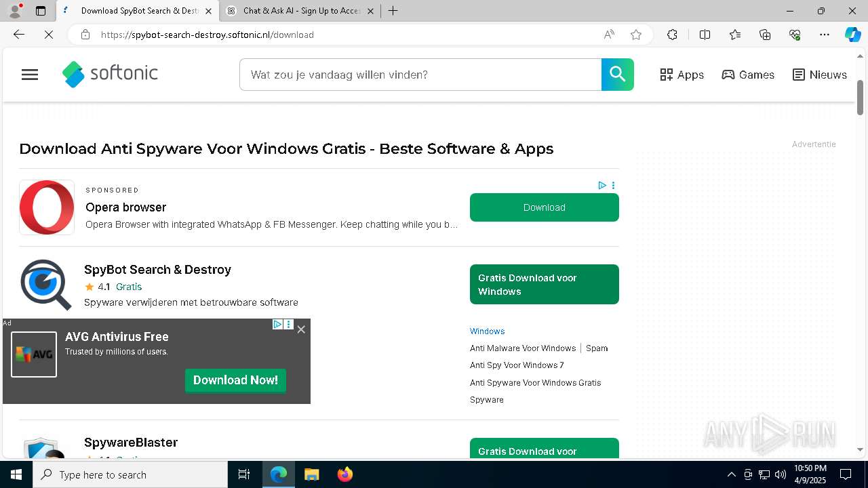
Task: Open the Edge profile icon
Action: pos(15,11)
